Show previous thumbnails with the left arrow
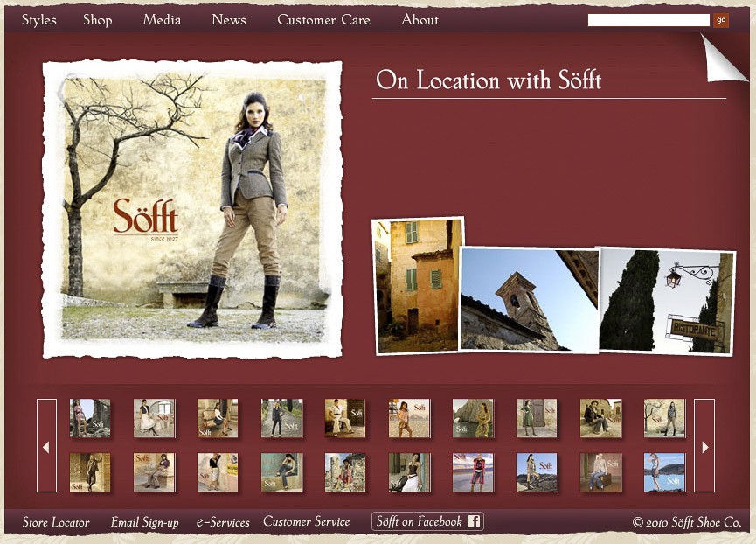The height and width of the screenshot is (544, 756). [x=47, y=446]
